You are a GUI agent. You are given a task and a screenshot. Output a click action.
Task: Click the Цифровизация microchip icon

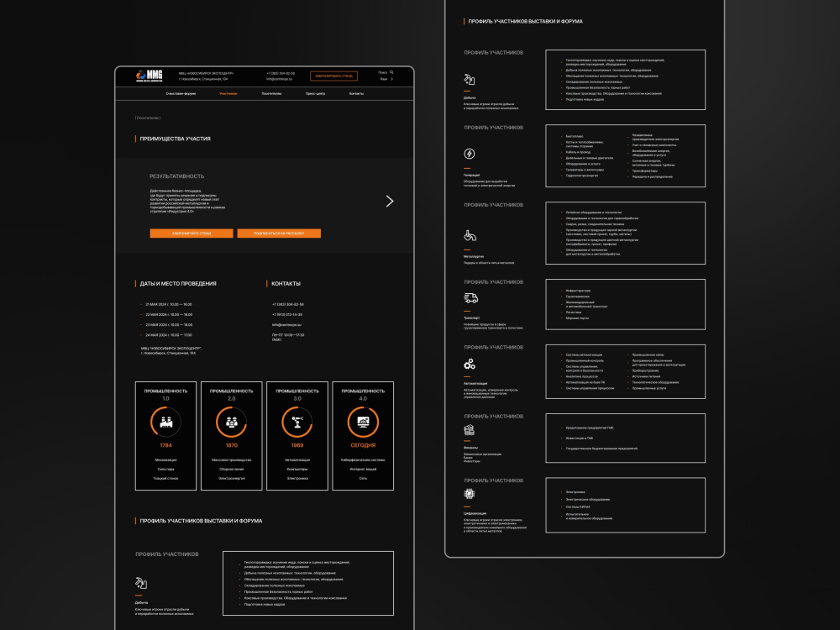click(470, 494)
